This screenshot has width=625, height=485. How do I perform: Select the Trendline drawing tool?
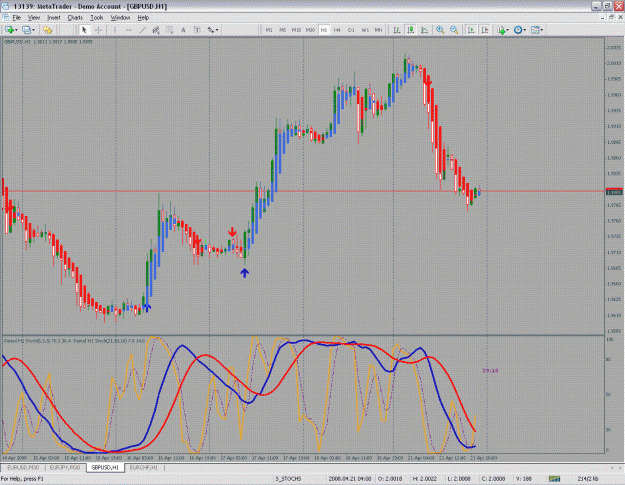tap(142, 30)
